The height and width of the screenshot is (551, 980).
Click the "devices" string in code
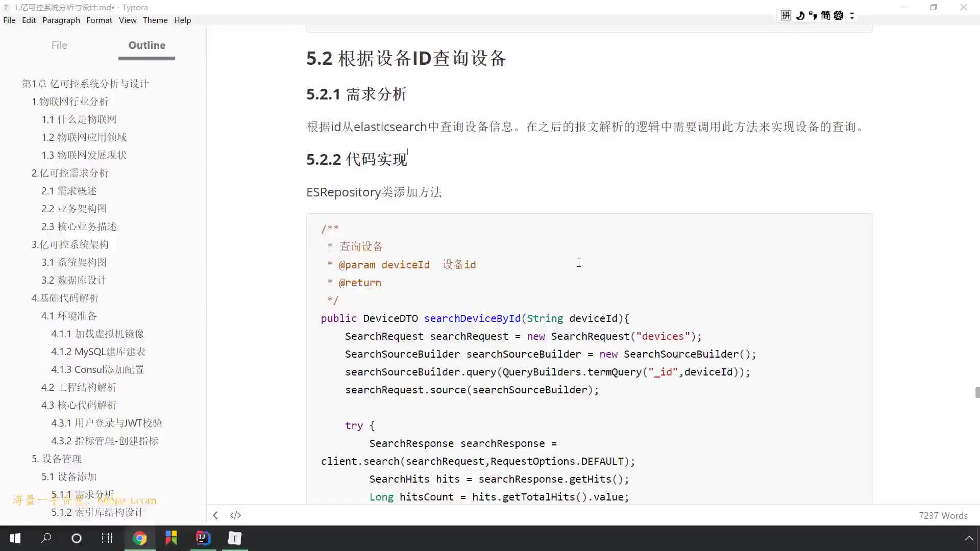click(663, 336)
